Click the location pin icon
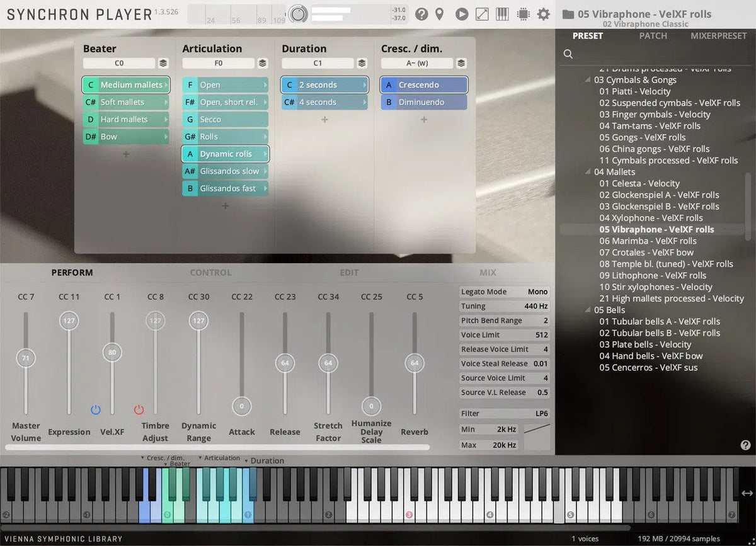 coord(439,13)
